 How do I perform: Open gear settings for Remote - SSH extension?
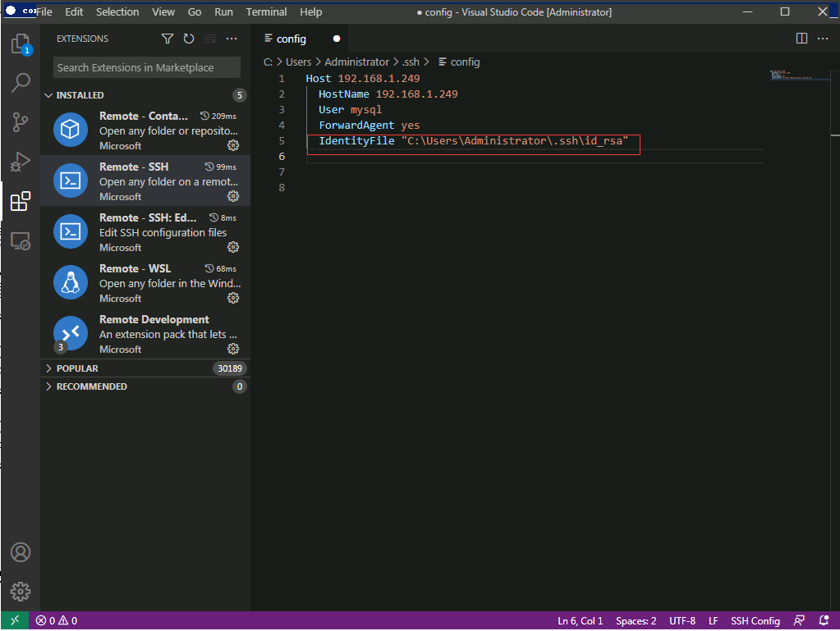click(233, 196)
